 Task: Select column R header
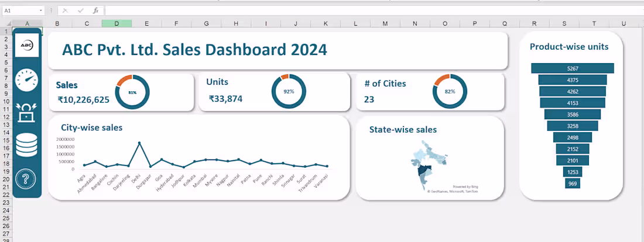(x=534, y=24)
